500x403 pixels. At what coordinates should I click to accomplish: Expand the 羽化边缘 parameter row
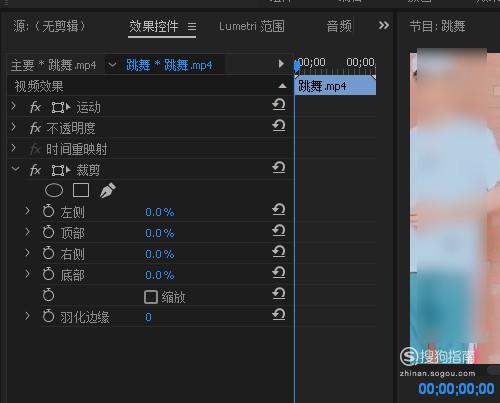[28, 316]
